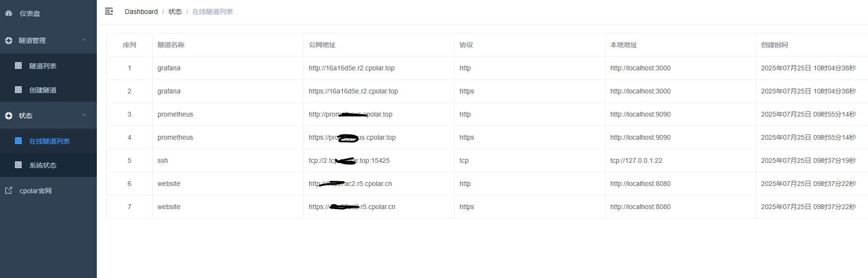Screen dimensions: 868x278
Task: Click the sidebar collapse hamburger icon
Action: coord(109,11)
